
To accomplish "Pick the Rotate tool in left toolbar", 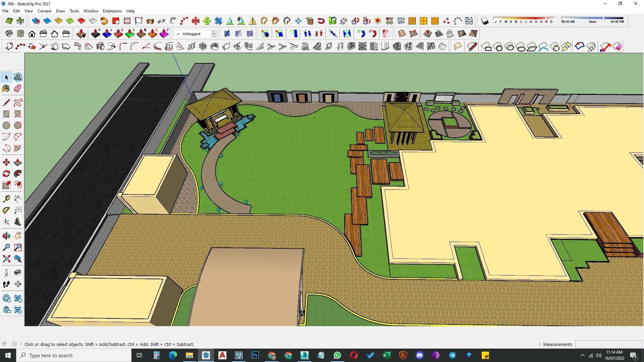I will click(6, 174).
